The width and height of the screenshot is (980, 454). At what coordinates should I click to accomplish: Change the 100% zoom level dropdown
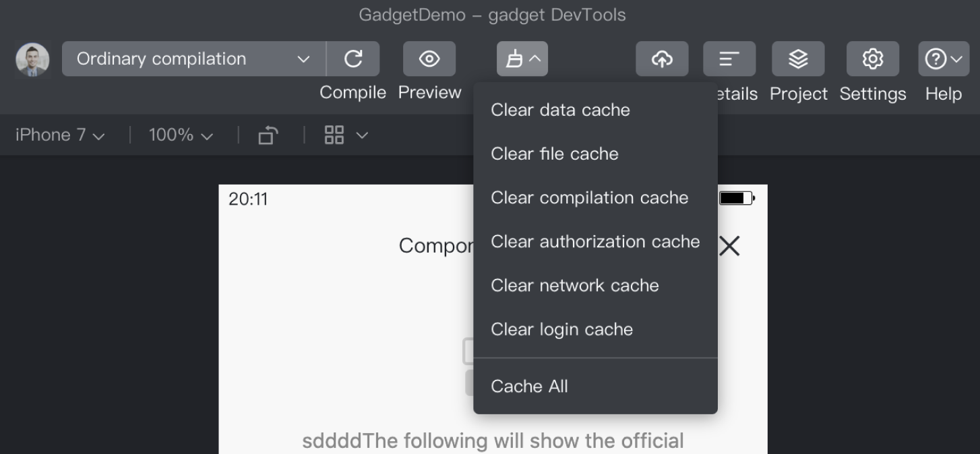click(x=181, y=135)
